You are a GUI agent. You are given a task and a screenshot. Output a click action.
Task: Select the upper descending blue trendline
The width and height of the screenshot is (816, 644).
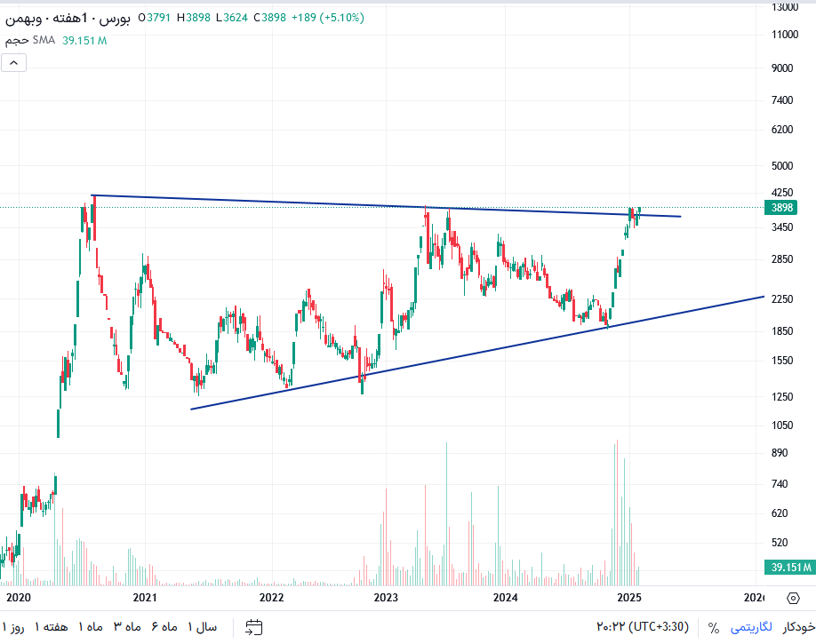(x=386, y=206)
